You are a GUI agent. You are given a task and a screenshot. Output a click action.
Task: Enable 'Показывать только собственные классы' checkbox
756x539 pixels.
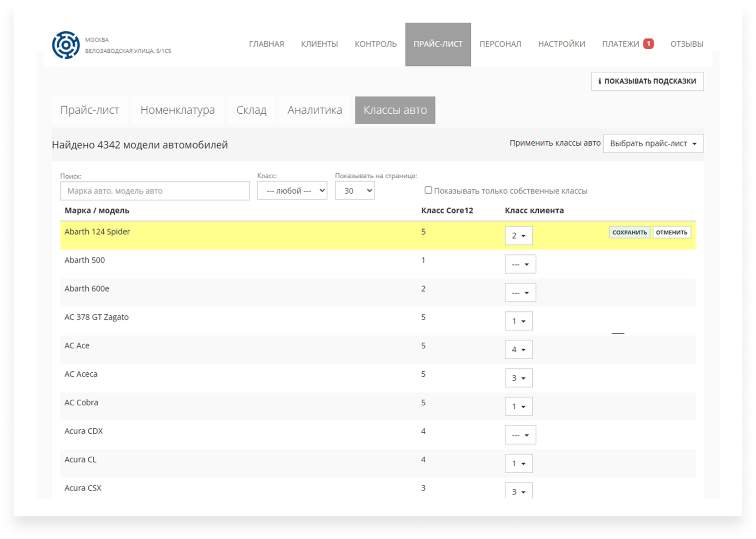(428, 190)
